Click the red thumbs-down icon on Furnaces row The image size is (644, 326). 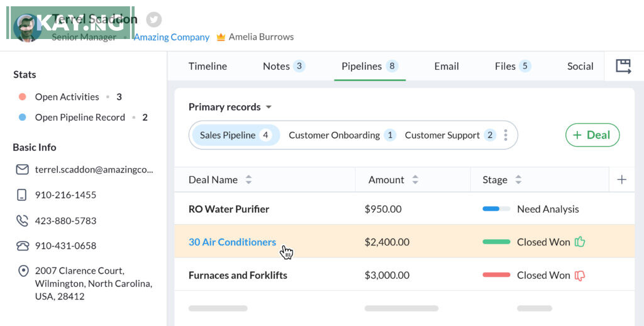click(580, 275)
